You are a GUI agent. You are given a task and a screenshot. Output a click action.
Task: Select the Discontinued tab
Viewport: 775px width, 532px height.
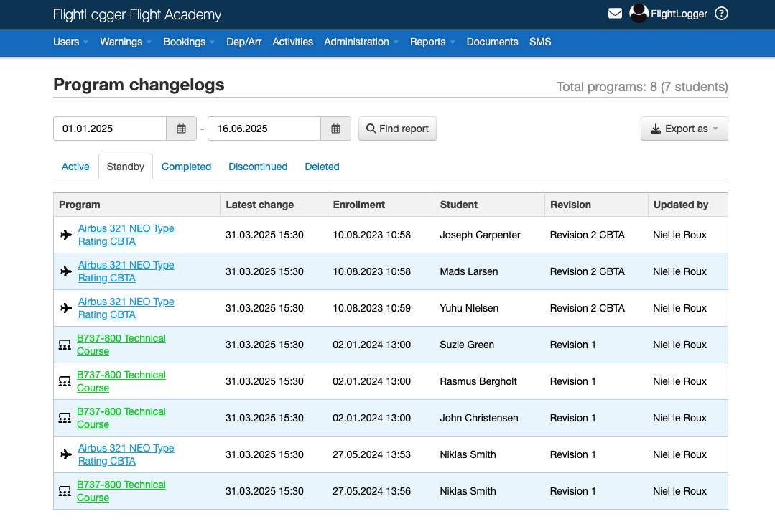click(258, 167)
